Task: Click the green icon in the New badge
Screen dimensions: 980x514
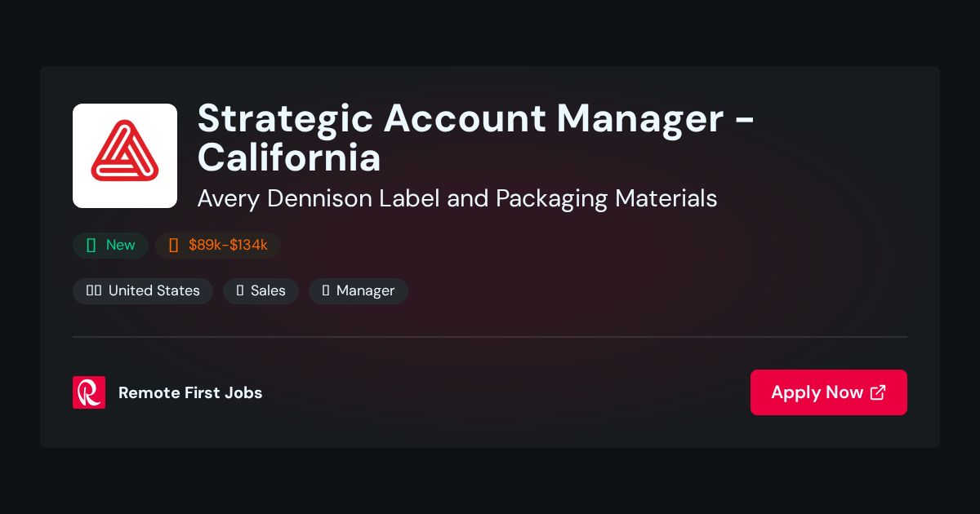Action: [x=91, y=245]
